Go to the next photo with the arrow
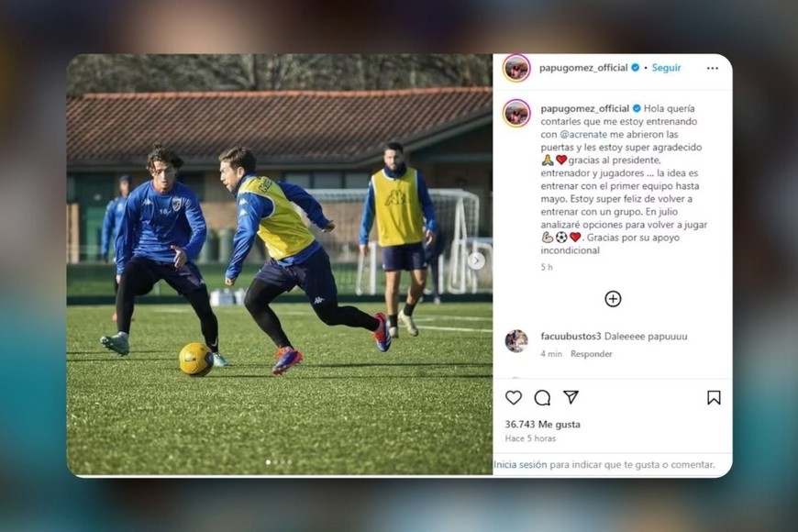The height and width of the screenshot is (532, 798). [476, 261]
